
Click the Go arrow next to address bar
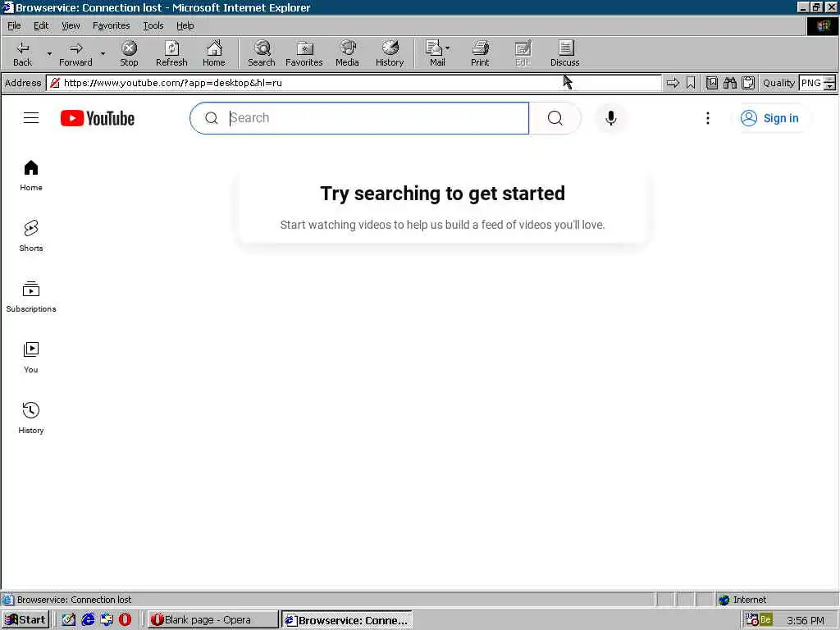pyautogui.click(x=673, y=83)
